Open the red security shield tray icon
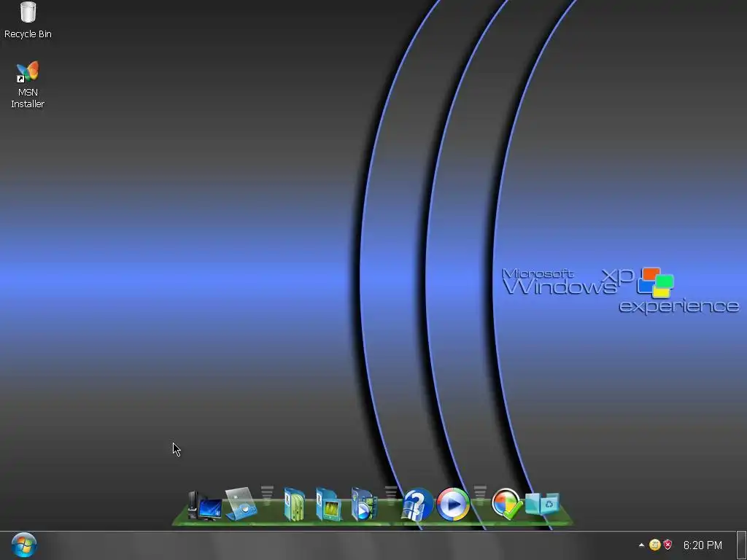This screenshot has width=747, height=560. click(668, 545)
